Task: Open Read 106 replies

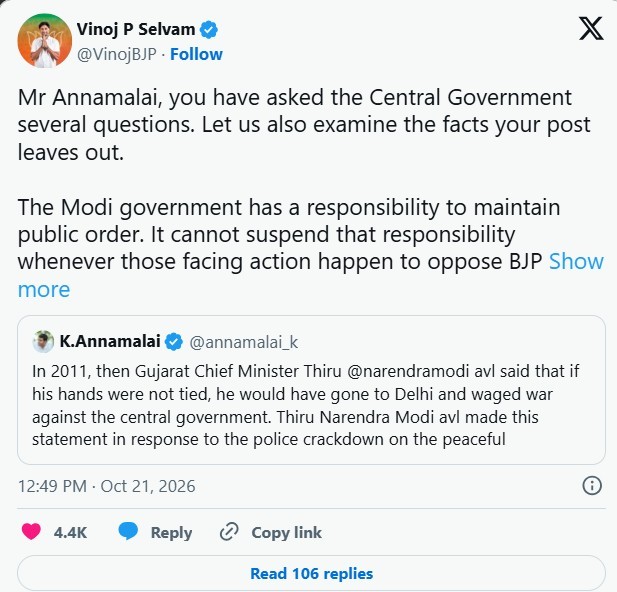Action: click(x=311, y=574)
